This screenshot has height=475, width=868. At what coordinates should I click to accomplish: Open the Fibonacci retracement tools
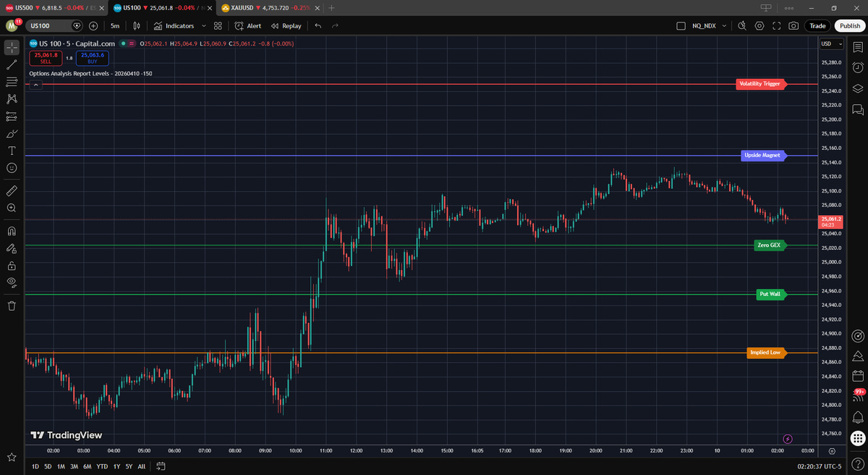point(12,82)
